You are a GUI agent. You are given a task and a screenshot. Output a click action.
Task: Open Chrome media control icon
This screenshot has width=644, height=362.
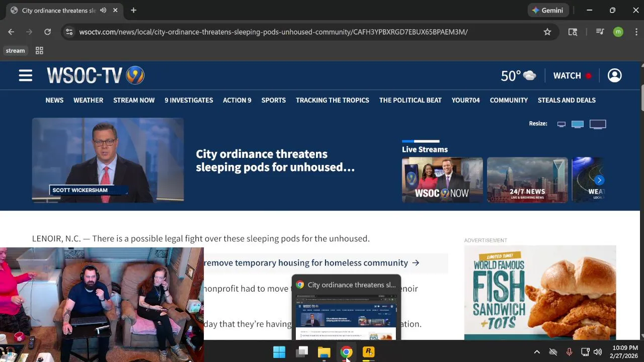(x=600, y=32)
